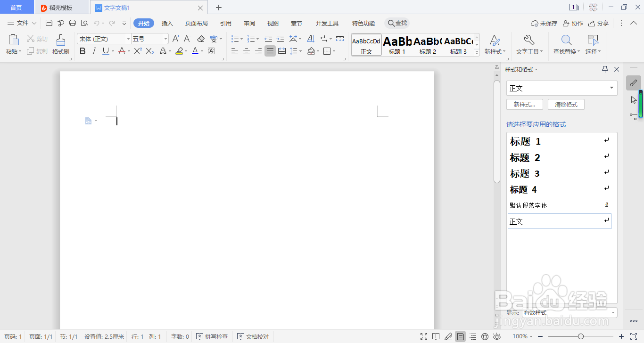Select the Format Painter (格式刷) tool
Screen dimensions: 644x343
pos(61,44)
